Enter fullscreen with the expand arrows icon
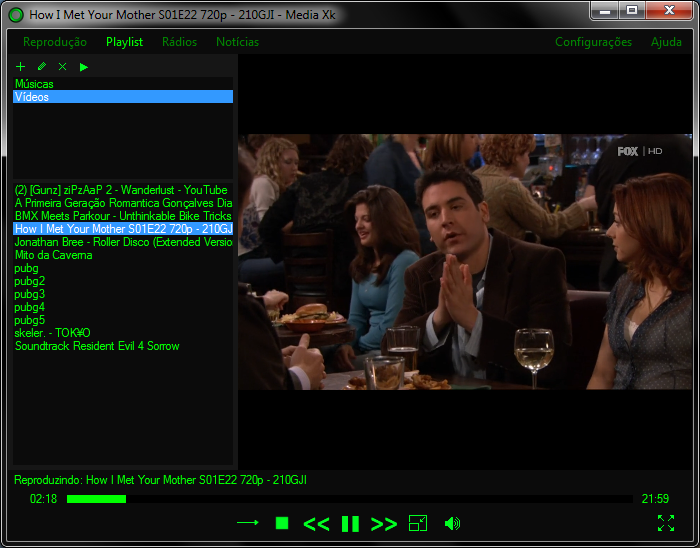Screen dimensions: 700x548 (x=666, y=523)
